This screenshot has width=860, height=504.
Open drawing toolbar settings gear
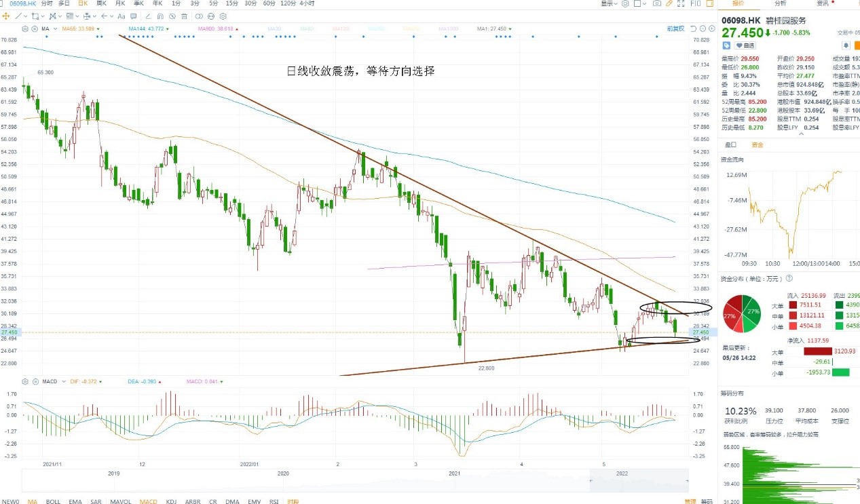click(x=223, y=16)
